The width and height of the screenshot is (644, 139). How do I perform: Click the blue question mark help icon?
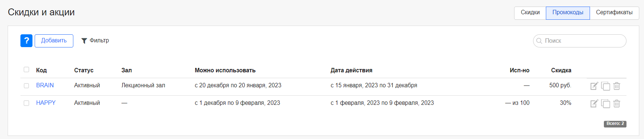pos(26,41)
